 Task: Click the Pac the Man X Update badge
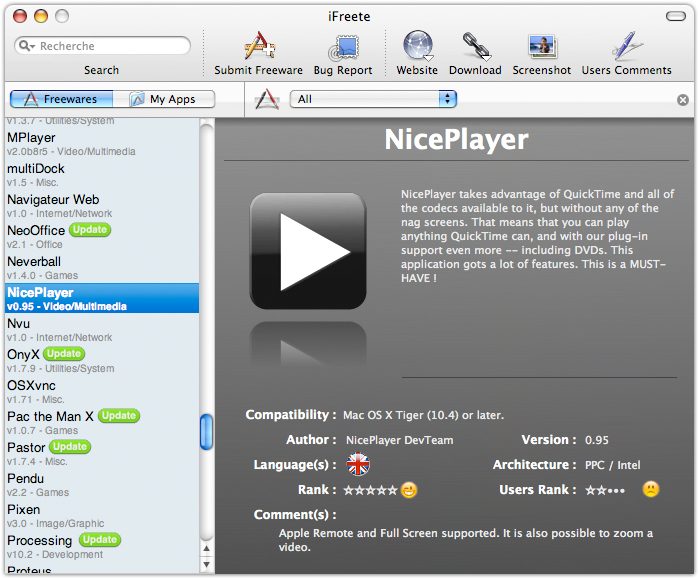coord(119,416)
